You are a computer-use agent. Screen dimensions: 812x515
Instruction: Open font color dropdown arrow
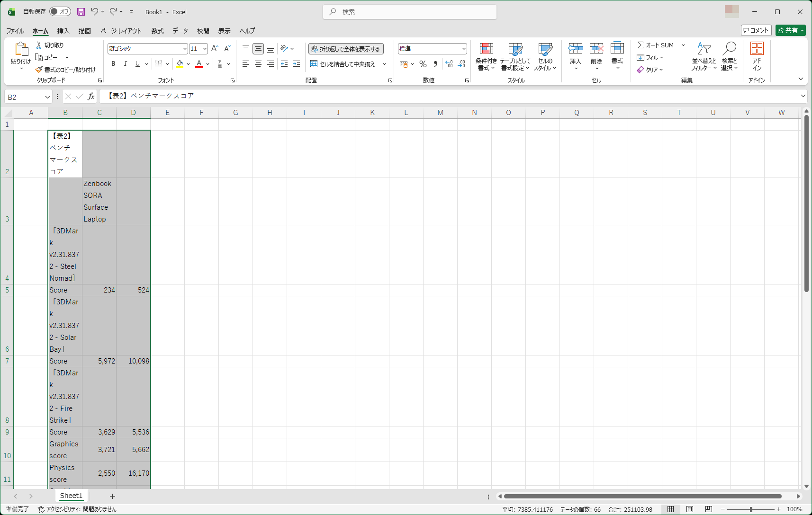click(208, 64)
